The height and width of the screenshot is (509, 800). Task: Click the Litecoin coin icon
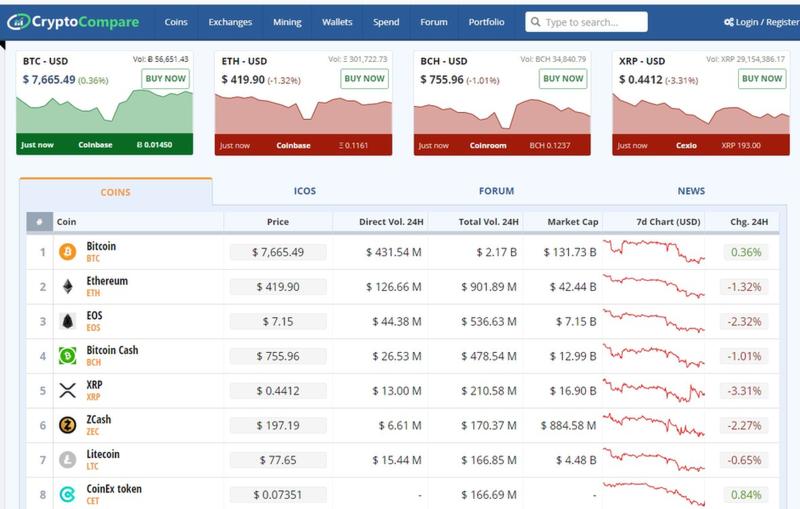(67, 460)
